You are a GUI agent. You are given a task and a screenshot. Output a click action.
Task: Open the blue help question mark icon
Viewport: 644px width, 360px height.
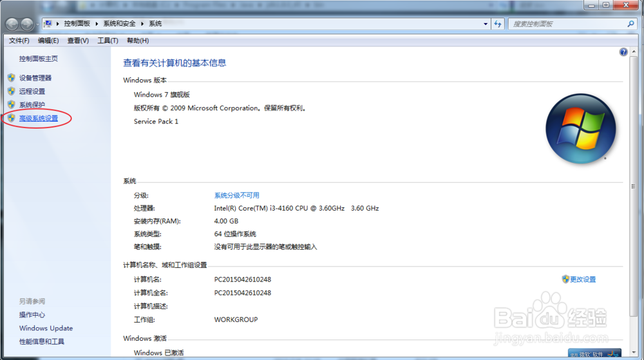click(x=623, y=52)
